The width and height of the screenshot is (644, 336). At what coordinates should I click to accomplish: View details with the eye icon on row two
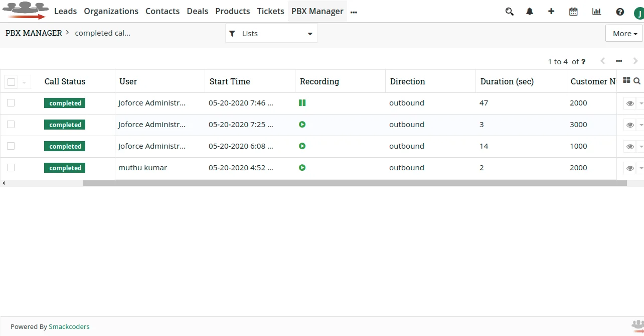(629, 125)
